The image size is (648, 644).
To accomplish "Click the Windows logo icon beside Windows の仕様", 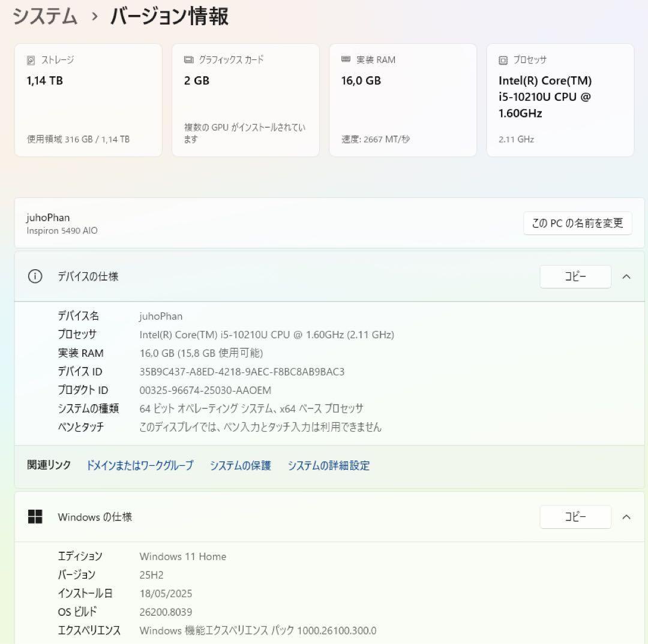I will pyautogui.click(x=35, y=516).
